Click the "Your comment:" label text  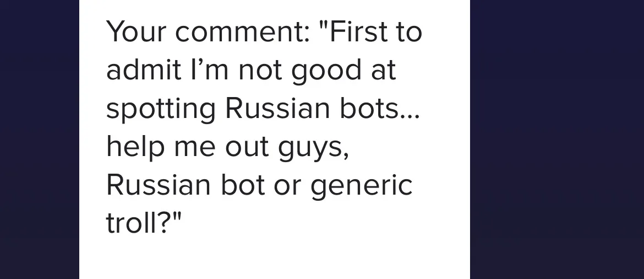(208, 31)
